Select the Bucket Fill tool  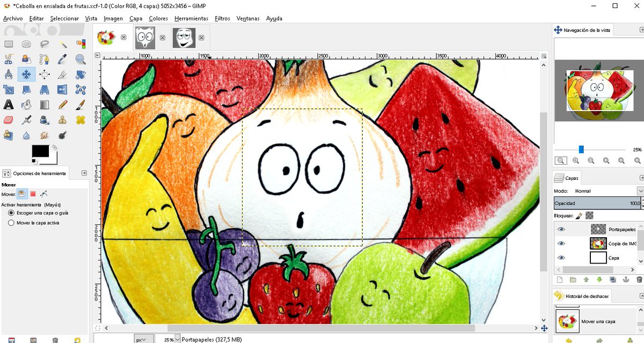click(26, 105)
